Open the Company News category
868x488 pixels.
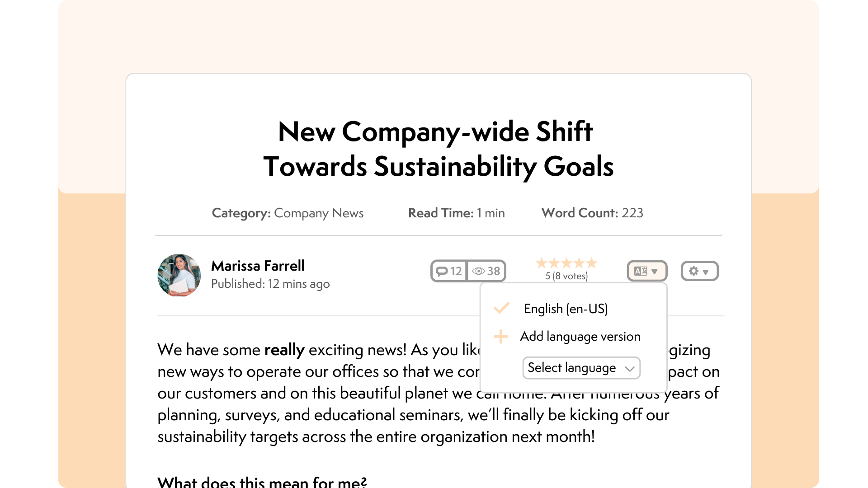tap(319, 213)
